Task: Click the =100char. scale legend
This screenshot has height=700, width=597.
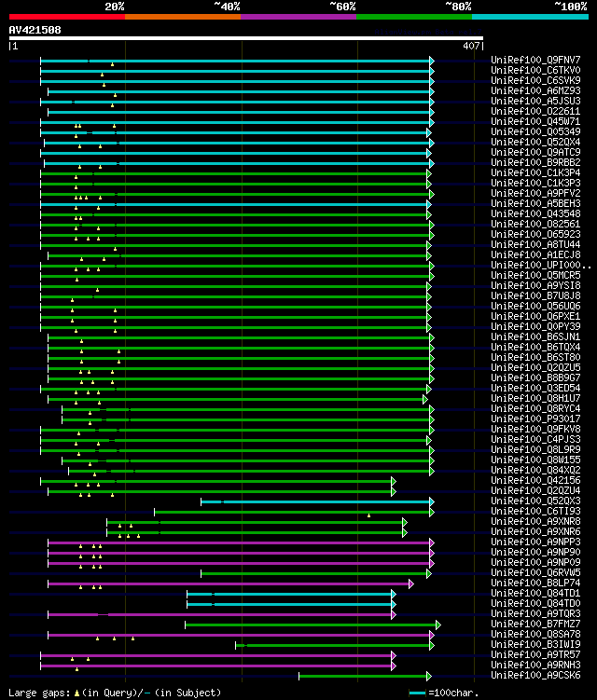Action: click(x=444, y=693)
